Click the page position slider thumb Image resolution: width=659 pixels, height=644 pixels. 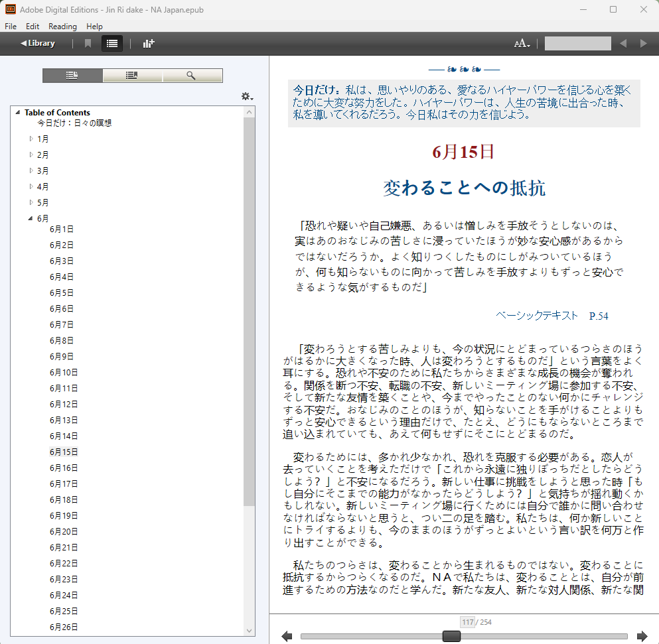point(451,637)
